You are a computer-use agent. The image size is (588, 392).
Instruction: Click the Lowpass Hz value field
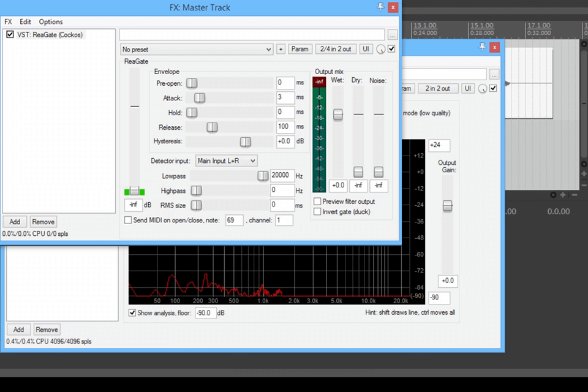click(282, 176)
